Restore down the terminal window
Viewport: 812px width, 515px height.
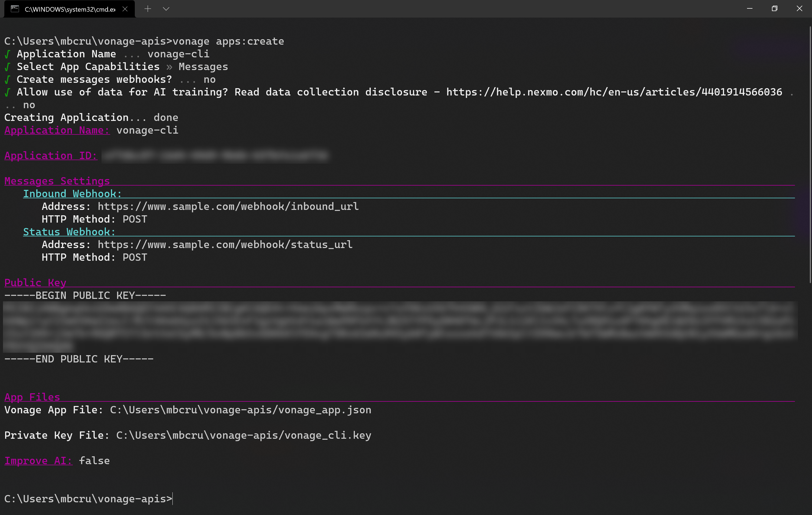(x=775, y=9)
